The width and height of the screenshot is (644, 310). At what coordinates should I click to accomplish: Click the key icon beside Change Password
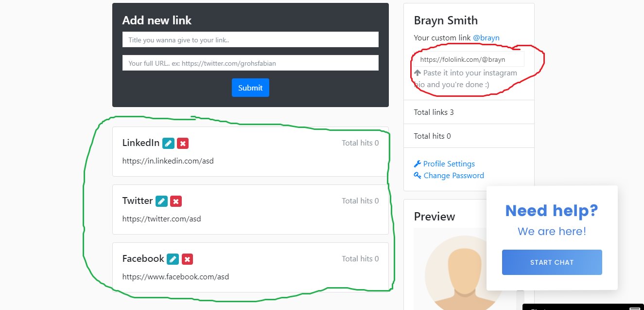[418, 176]
